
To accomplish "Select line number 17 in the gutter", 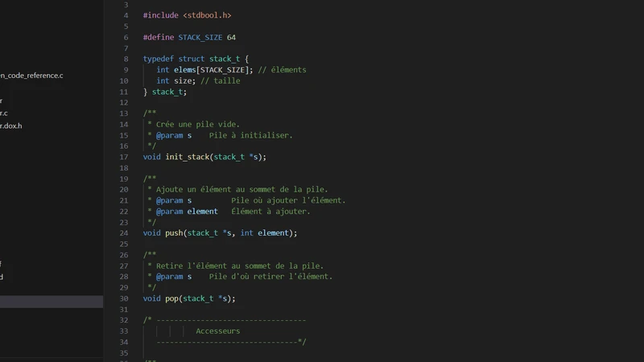I will [x=124, y=157].
